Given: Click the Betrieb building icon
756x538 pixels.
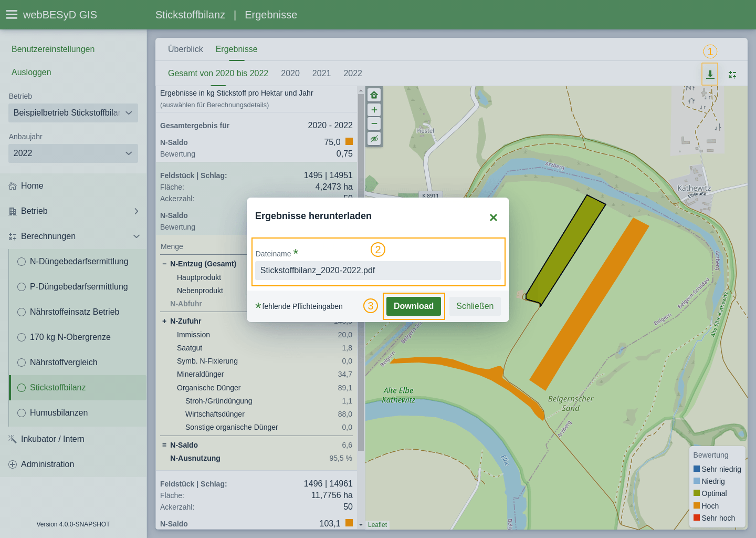Looking at the screenshot, I should (x=13, y=211).
